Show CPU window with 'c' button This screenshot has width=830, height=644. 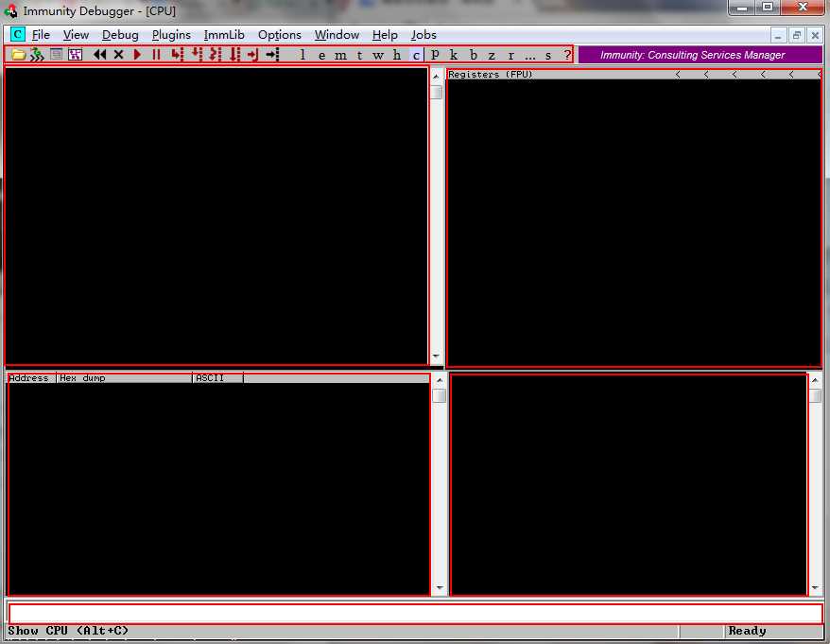click(x=416, y=55)
